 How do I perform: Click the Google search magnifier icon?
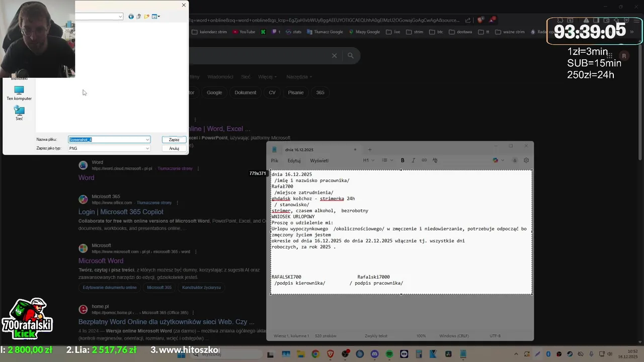351,56
